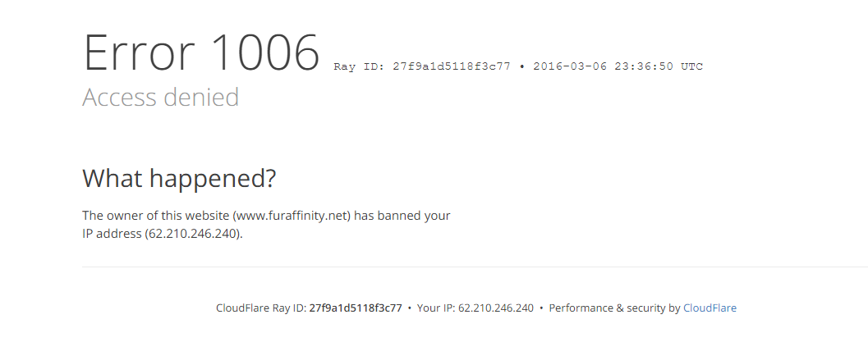Viewport: 868px width, 342px height.
Task: Click the footer bullet before Performance & security
Action: 541,308
